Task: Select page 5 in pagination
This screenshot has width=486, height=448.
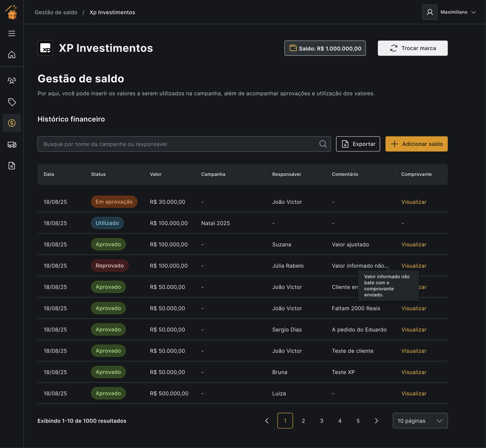Action: point(358,421)
